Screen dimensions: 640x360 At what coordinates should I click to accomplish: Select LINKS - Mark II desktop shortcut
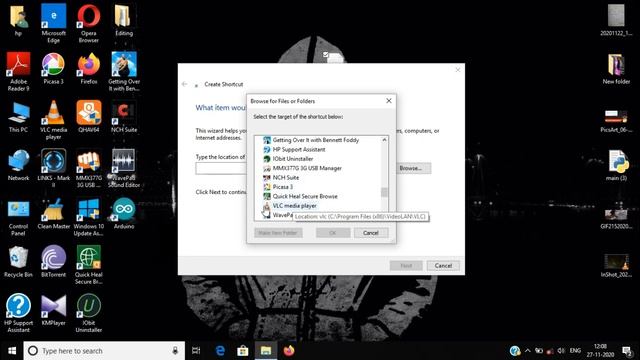[53, 168]
